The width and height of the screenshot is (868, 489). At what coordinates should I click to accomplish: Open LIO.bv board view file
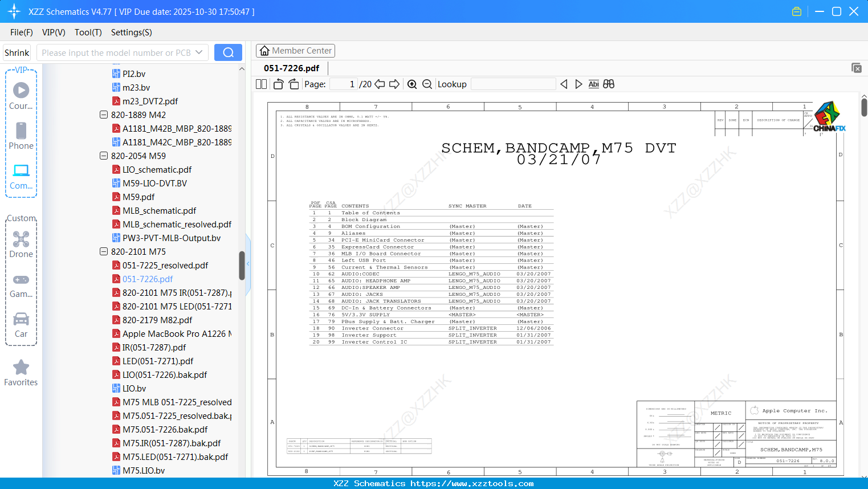tap(134, 388)
